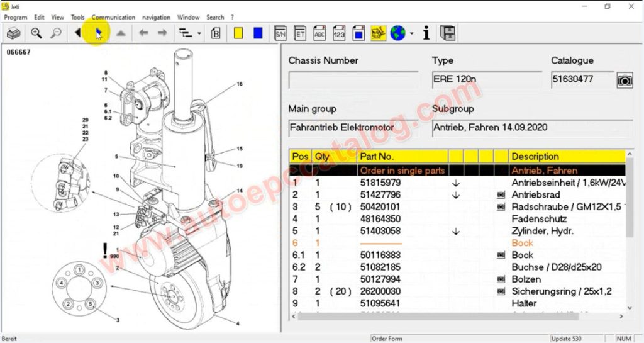Expand the down arrow for part 51815979
644x343 pixels.
(x=456, y=183)
